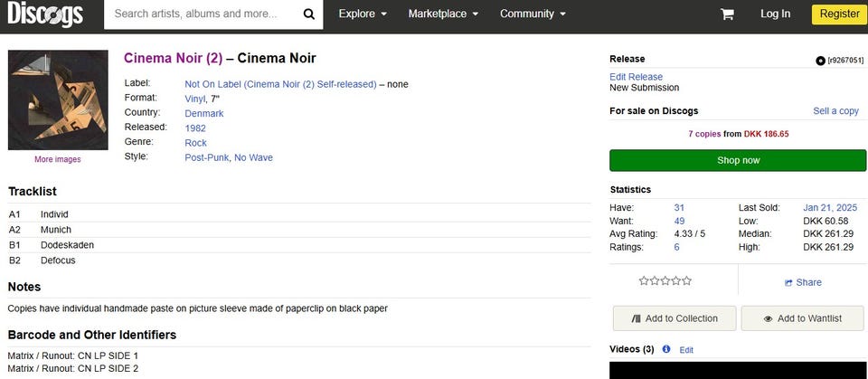The width and height of the screenshot is (868, 379).
Task: Click the green Shop now button
Action: (x=738, y=160)
